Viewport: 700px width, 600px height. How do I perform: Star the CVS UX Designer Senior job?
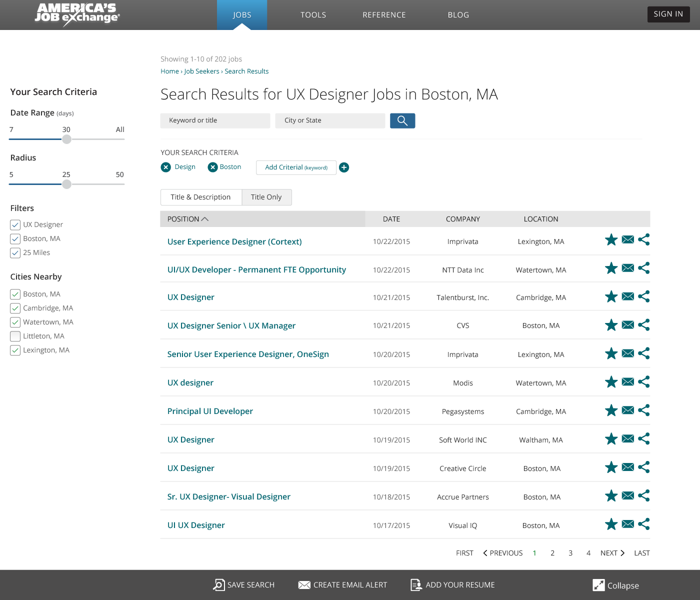coord(611,325)
